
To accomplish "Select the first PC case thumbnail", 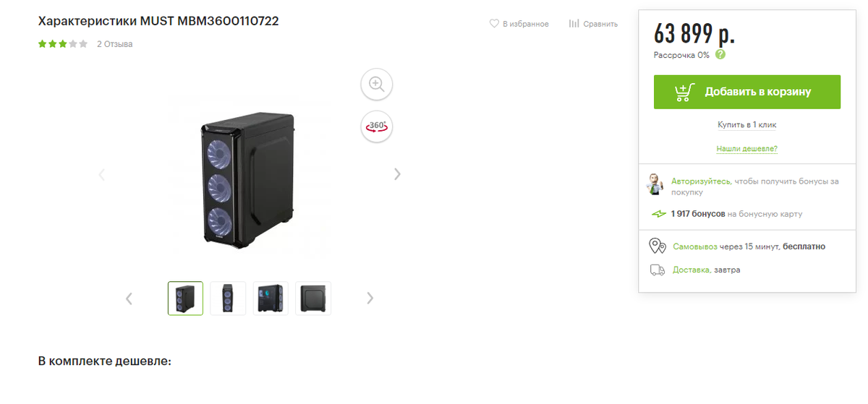I will coord(185,298).
